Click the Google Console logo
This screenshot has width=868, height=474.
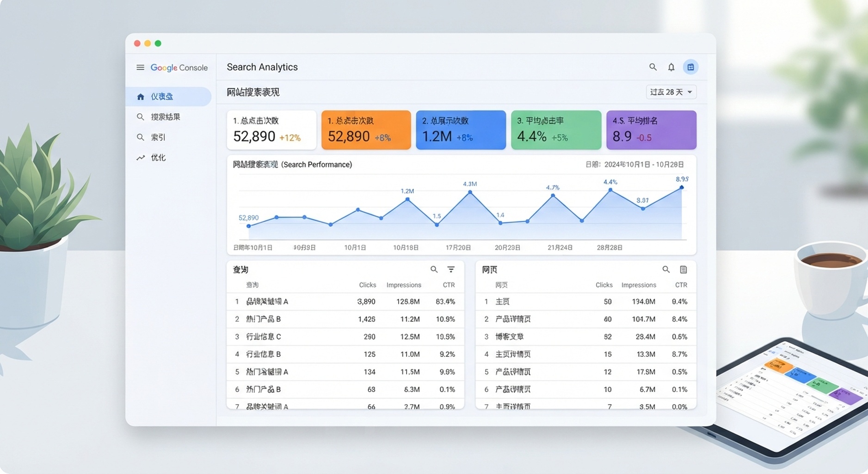[179, 68]
